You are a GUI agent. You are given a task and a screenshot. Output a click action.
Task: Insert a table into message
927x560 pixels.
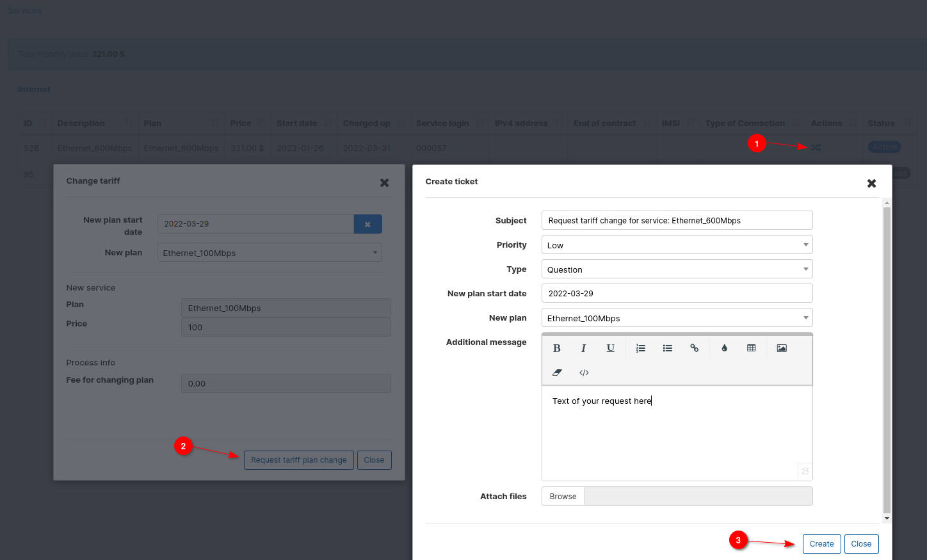[x=751, y=348]
